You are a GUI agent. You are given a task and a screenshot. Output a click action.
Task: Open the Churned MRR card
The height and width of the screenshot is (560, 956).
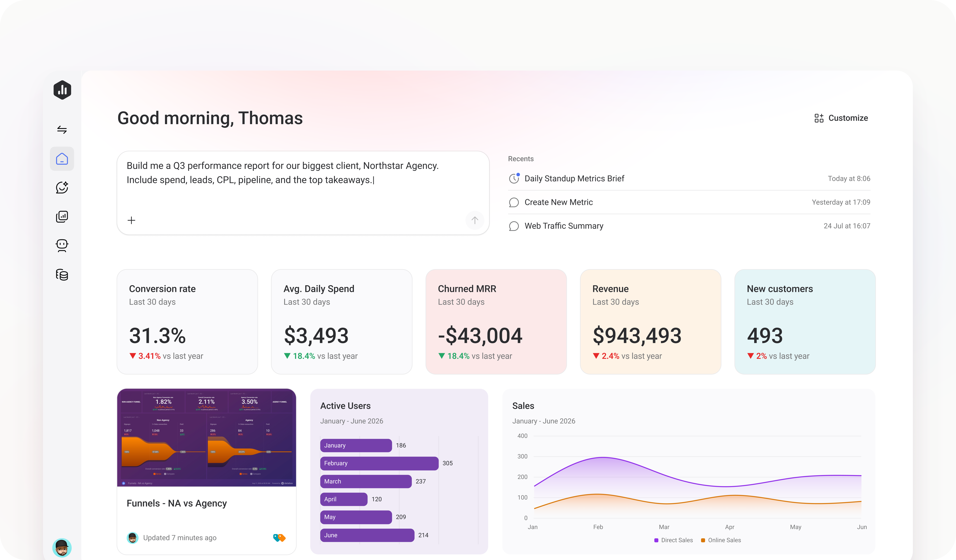496,322
